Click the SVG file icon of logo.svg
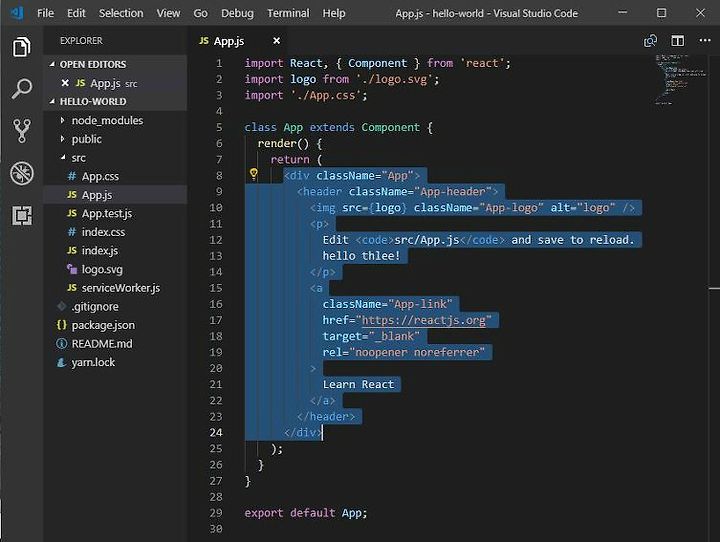This screenshot has width=720, height=542. (x=72, y=269)
